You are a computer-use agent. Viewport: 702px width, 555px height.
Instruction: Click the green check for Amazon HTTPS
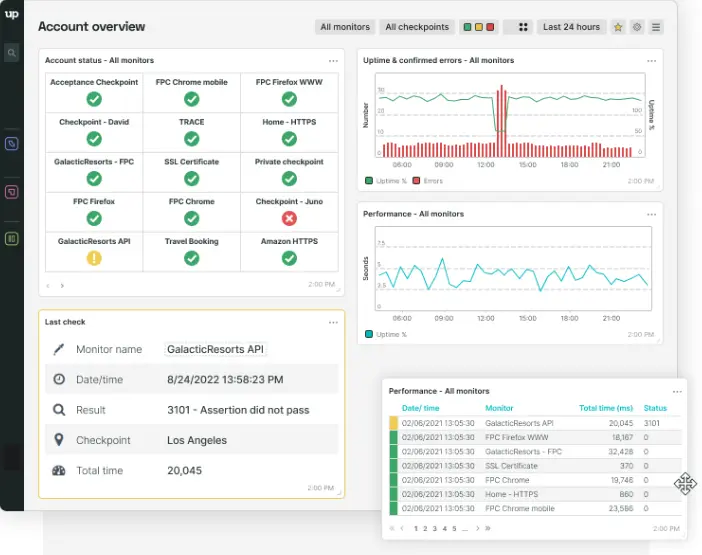pyautogui.click(x=289, y=258)
